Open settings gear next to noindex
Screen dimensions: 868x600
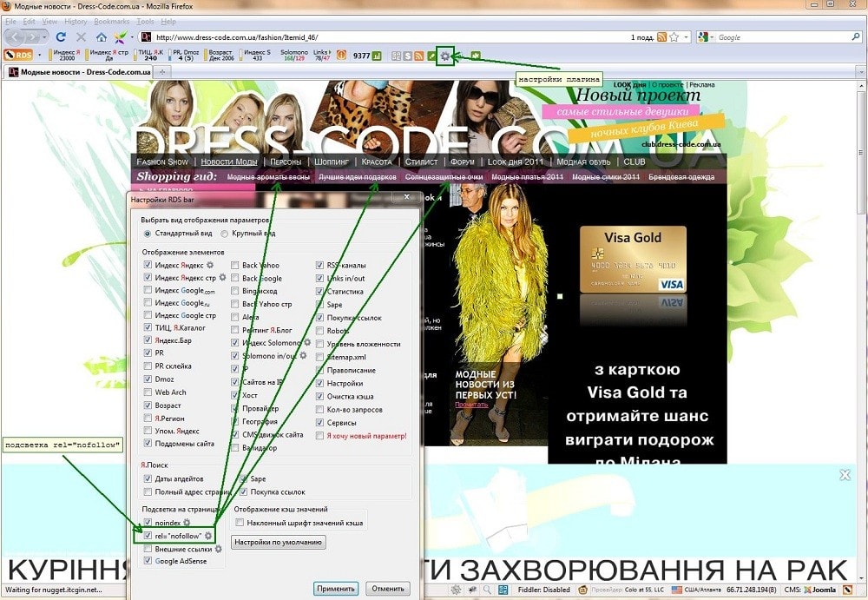pos(187,523)
